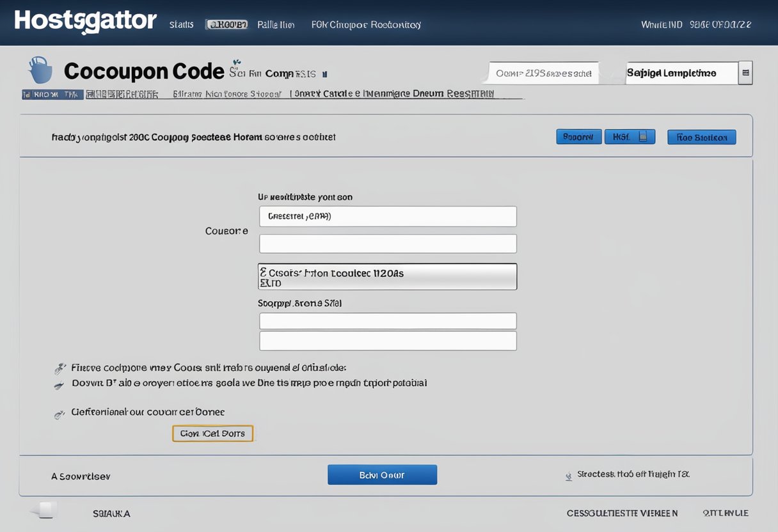Click the pencil icon beside second bullet line
778x532 pixels.
(59, 385)
